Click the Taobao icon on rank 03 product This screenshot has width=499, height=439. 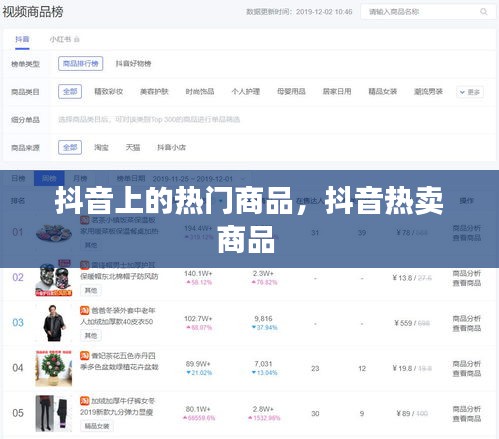[x=85, y=310]
